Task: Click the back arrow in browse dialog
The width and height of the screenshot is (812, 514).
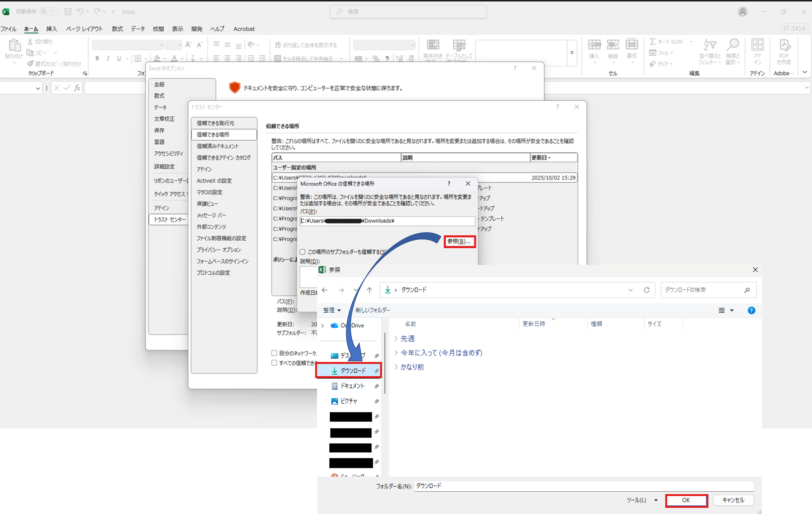Action: point(325,290)
